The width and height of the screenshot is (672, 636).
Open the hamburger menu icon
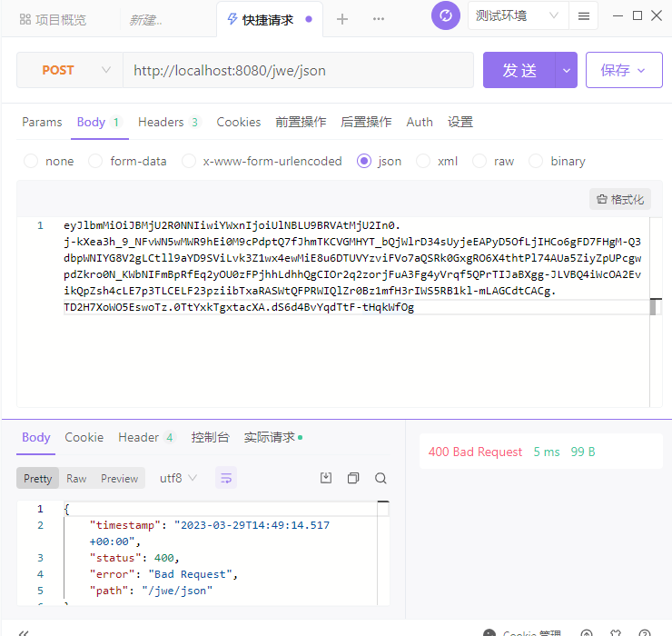tap(583, 16)
